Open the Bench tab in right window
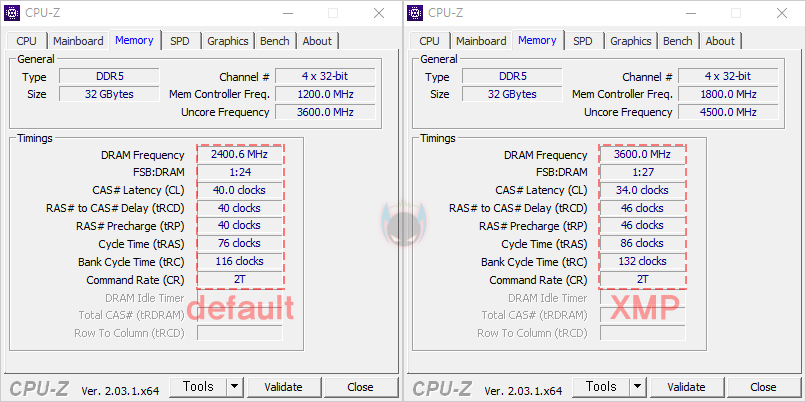 point(677,41)
